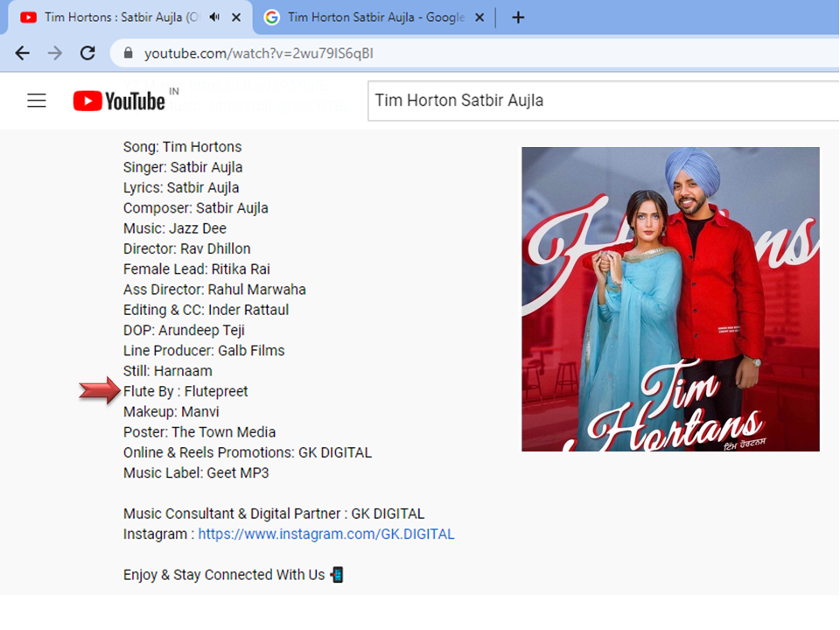Close the Google search results tab

tap(479, 17)
